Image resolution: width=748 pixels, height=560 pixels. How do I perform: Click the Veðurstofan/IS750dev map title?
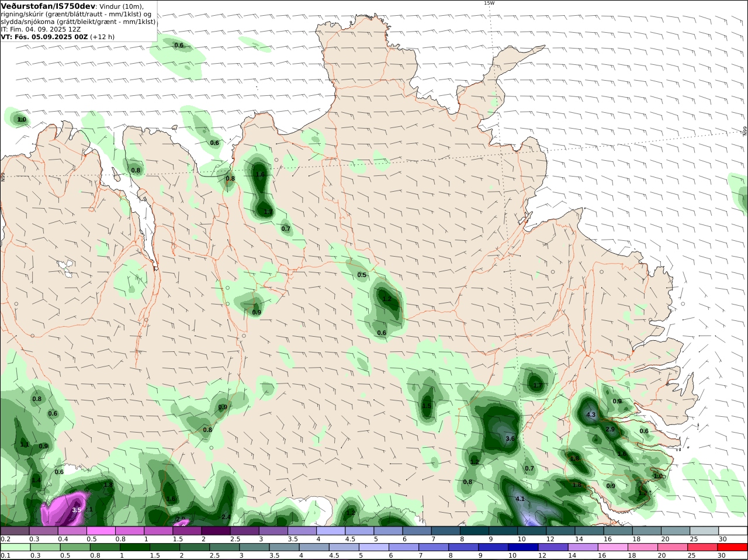click(x=48, y=6)
